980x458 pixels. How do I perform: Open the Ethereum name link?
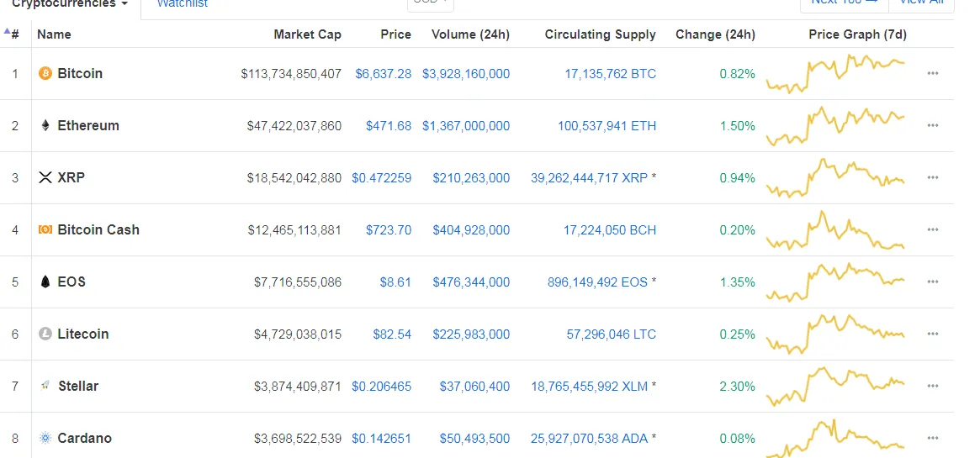tap(88, 125)
